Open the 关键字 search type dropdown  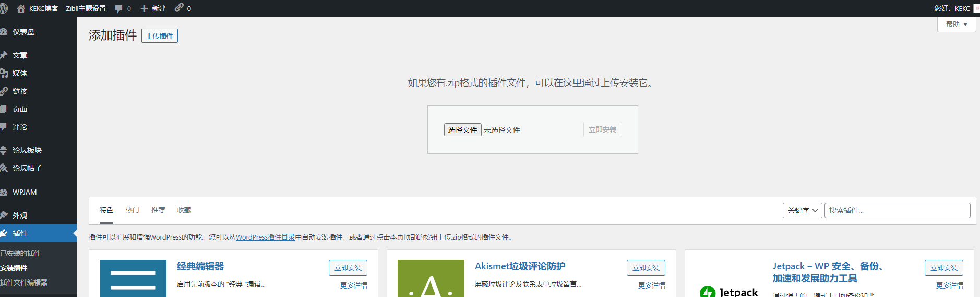click(x=803, y=210)
